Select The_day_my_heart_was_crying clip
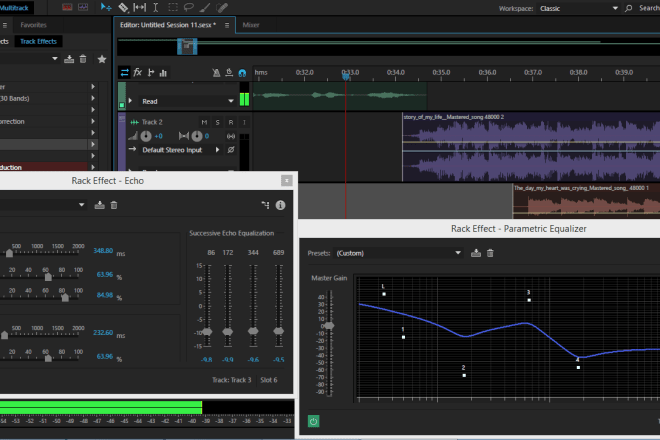This screenshot has height=440, width=660. pyautogui.click(x=586, y=201)
